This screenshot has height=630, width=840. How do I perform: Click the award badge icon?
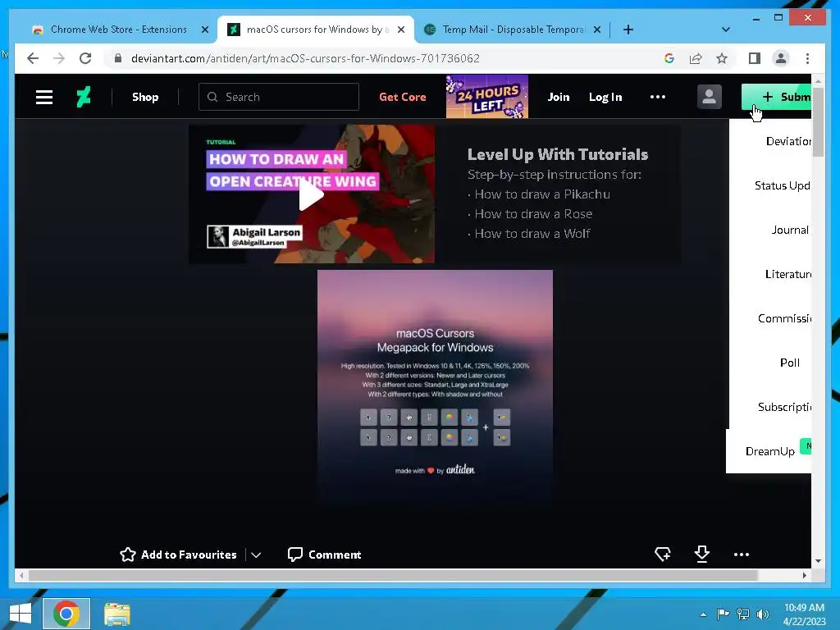663,554
